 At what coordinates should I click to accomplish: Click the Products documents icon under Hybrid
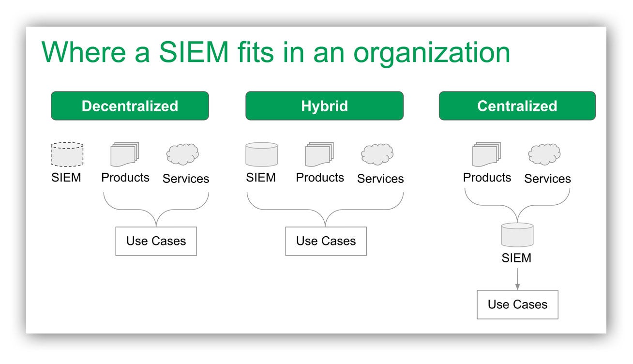[x=319, y=154]
